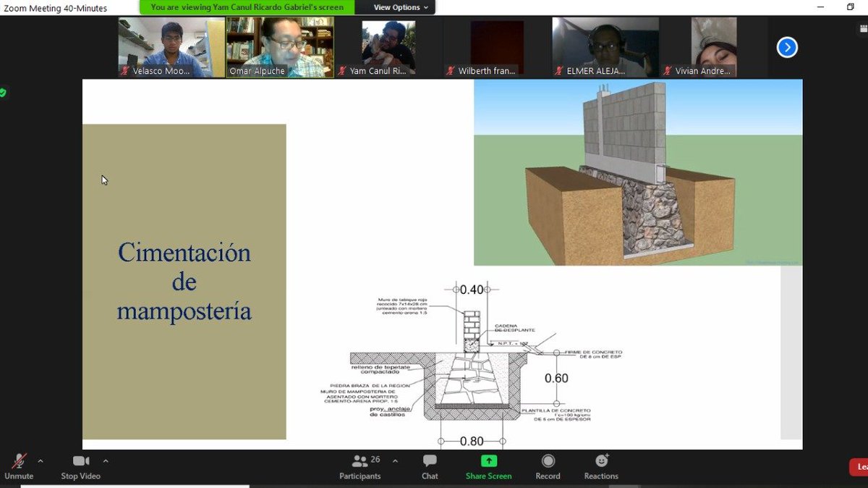The width and height of the screenshot is (868, 488).
Task: Click the green checkmark icon at screen's left edge
Action: (x=4, y=93)
